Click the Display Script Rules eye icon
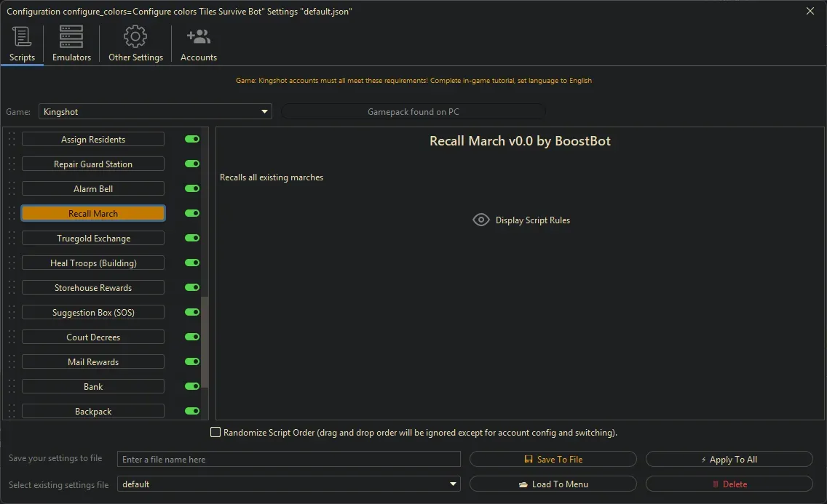The width and height of the screenshot is (827, 504). tap(480, 220)
